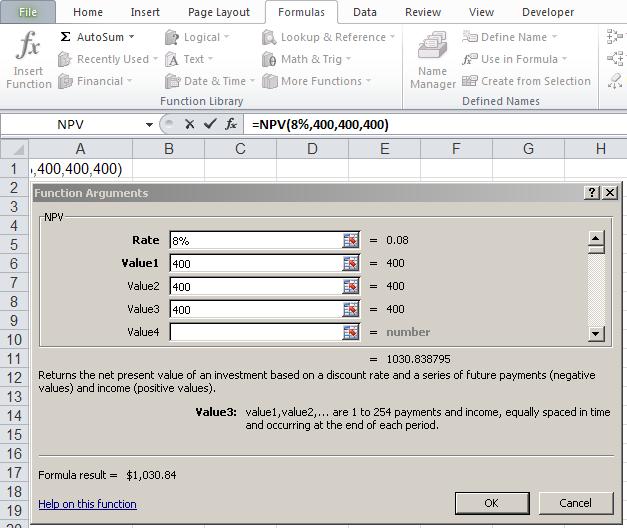
Task: Click inside the empty Value4 input field
Action: pyautogui.click(x=256, y=332)
